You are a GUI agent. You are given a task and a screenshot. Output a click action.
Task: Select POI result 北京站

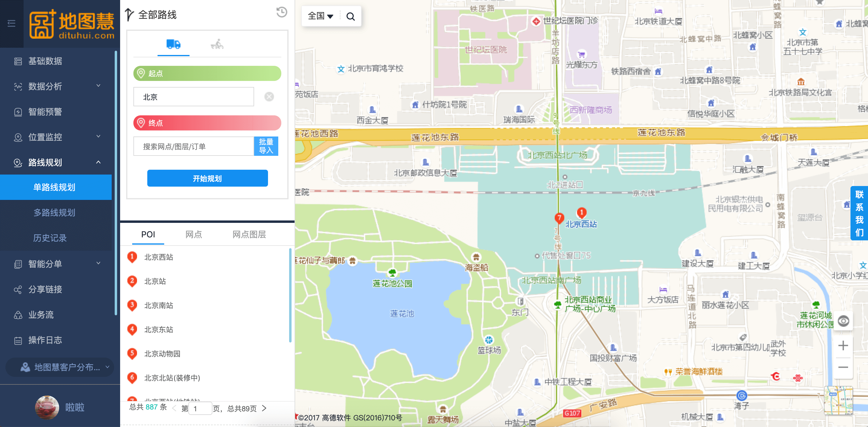pyautogui.click(x=155, y=281)
